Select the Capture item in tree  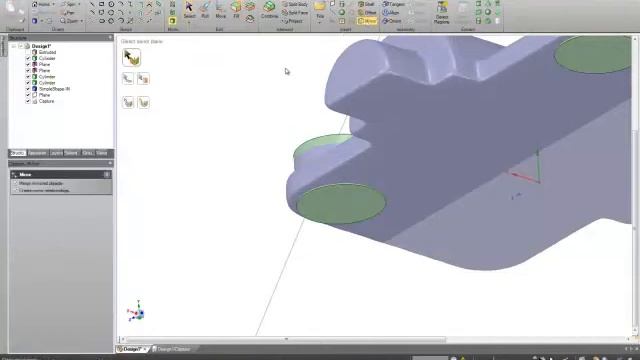[46, 101]
